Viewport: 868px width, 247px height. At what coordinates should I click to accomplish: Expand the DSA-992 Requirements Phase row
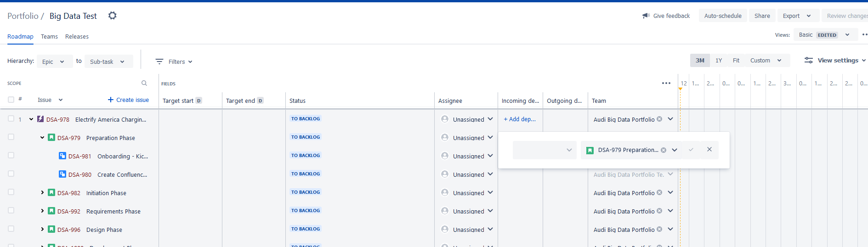[42, 211]
